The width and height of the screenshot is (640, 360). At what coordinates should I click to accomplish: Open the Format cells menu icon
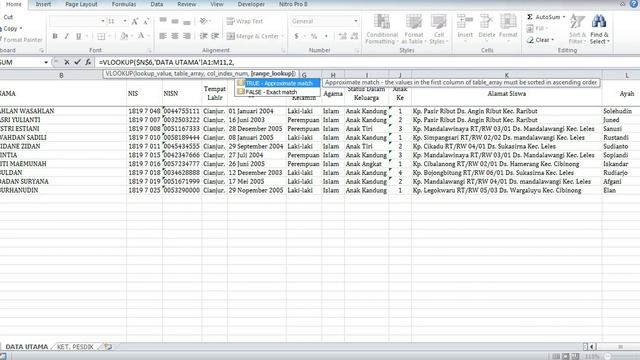click(x=508, y=22)
